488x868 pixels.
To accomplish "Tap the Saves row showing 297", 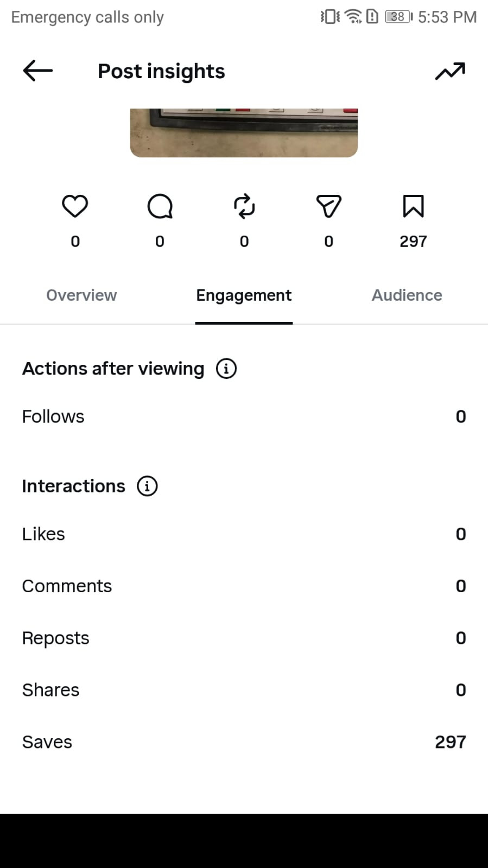I will 244,742.
